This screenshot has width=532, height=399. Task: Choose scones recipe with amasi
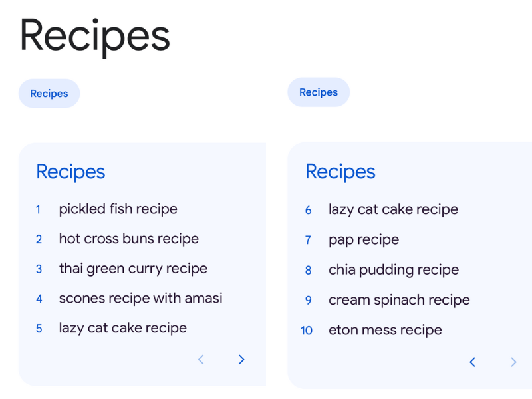pyautogui.click(x=140, y=298)
